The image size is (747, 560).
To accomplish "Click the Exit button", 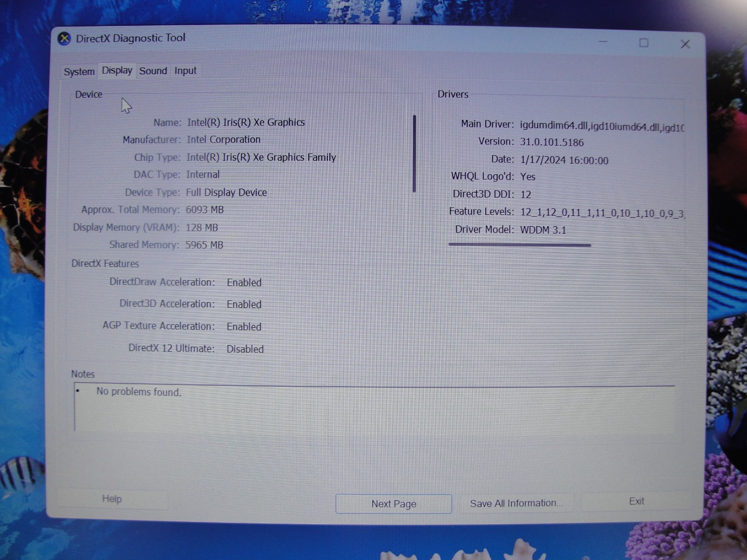I will [636, 501].
